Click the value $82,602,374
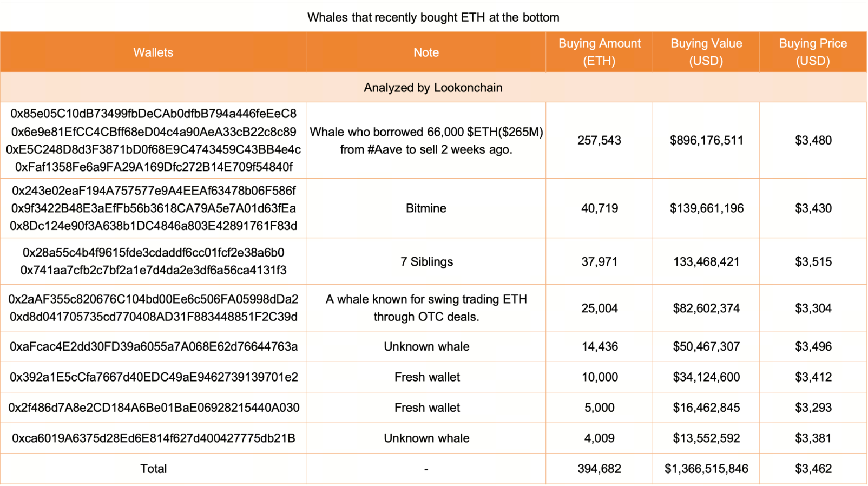Image resolution: width=868 pixels, height=486 pixels. (x=706, y=308)
